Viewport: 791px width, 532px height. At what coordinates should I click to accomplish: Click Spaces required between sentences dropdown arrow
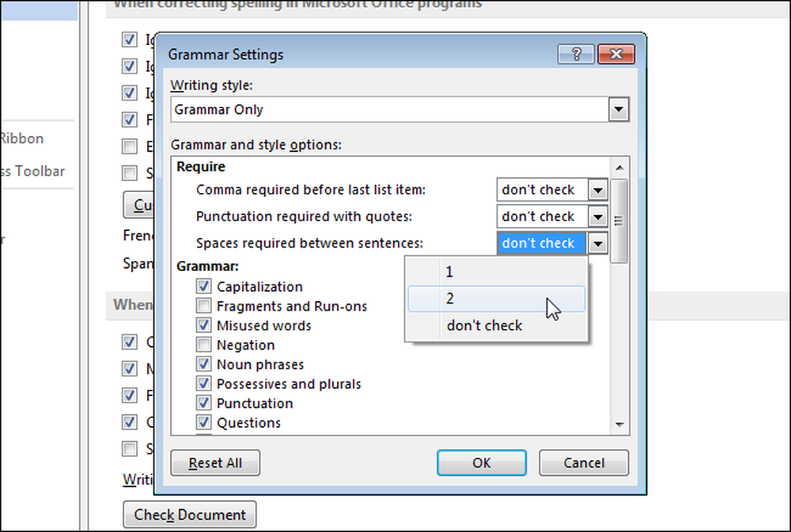(598, 243)
